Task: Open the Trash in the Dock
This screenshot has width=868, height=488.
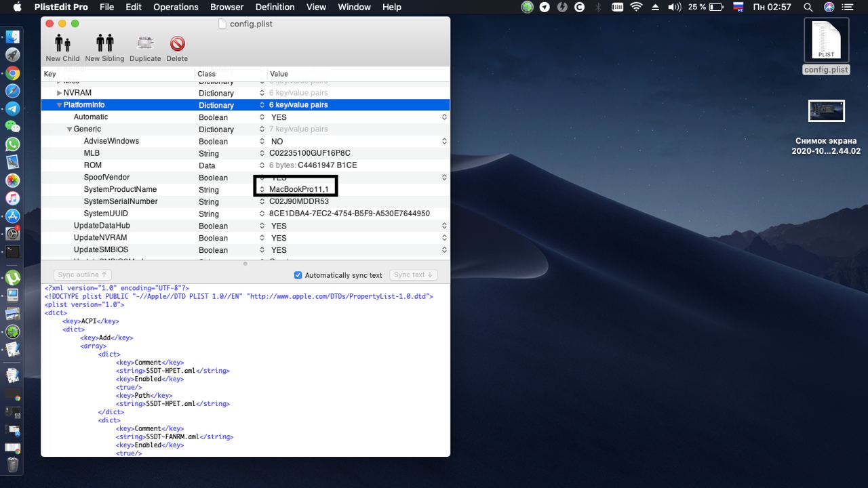Action: [12, 465]
